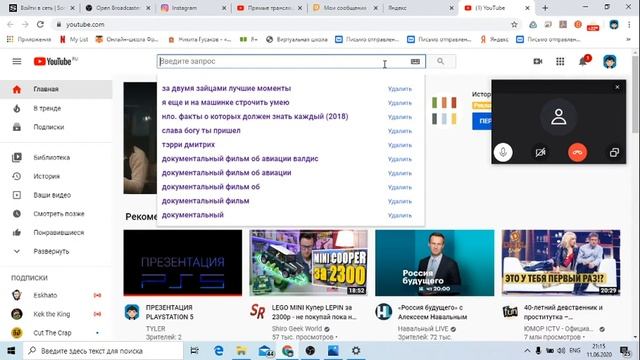Switch to the Яндекс browser tab
This screenshot has width=640, height=360.
click(420, 8)
